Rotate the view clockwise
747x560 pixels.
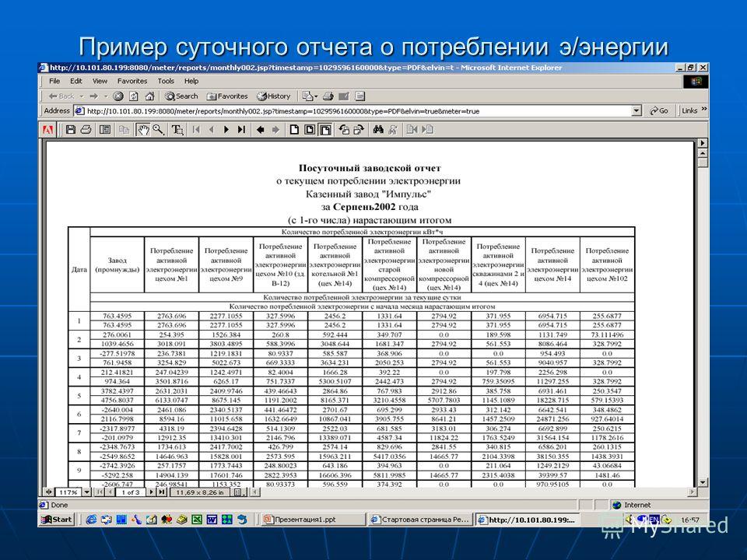(359, 130)
